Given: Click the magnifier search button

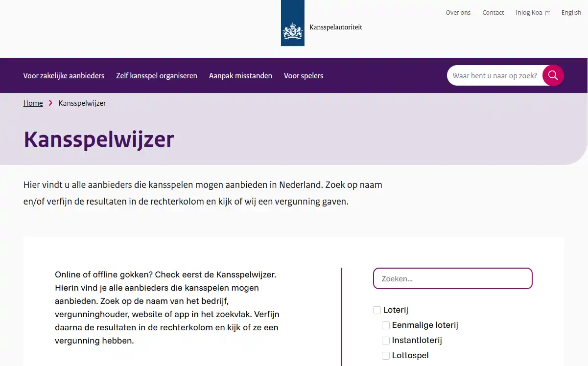Looking at the screenshot, I should (x=553, y=75).
